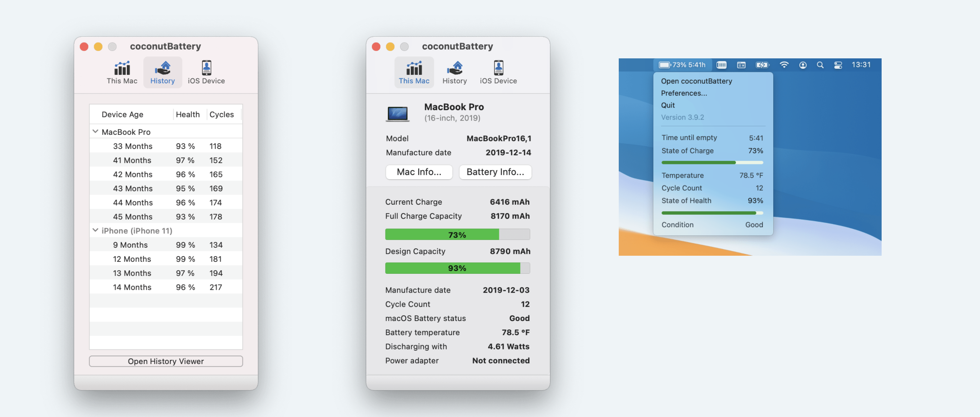
Task: Click macOS Battery status Good value
Action: coord(519,318)
